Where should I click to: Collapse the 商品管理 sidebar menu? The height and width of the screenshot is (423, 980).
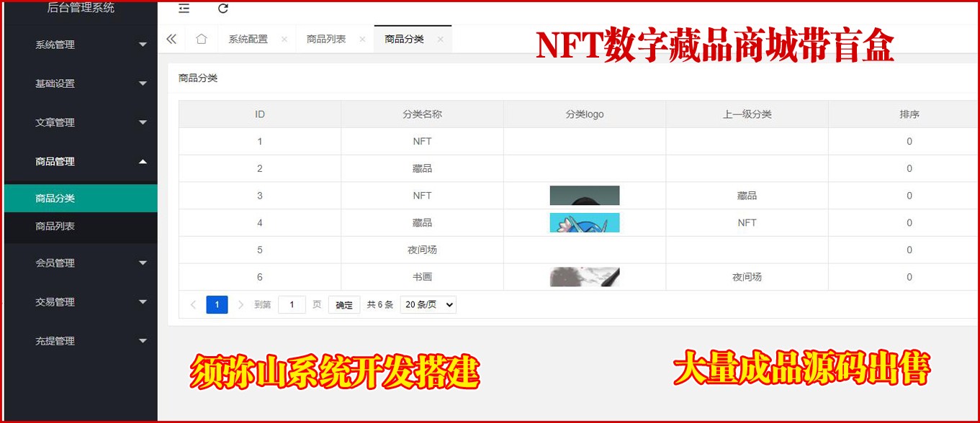(x=81, y=162)
